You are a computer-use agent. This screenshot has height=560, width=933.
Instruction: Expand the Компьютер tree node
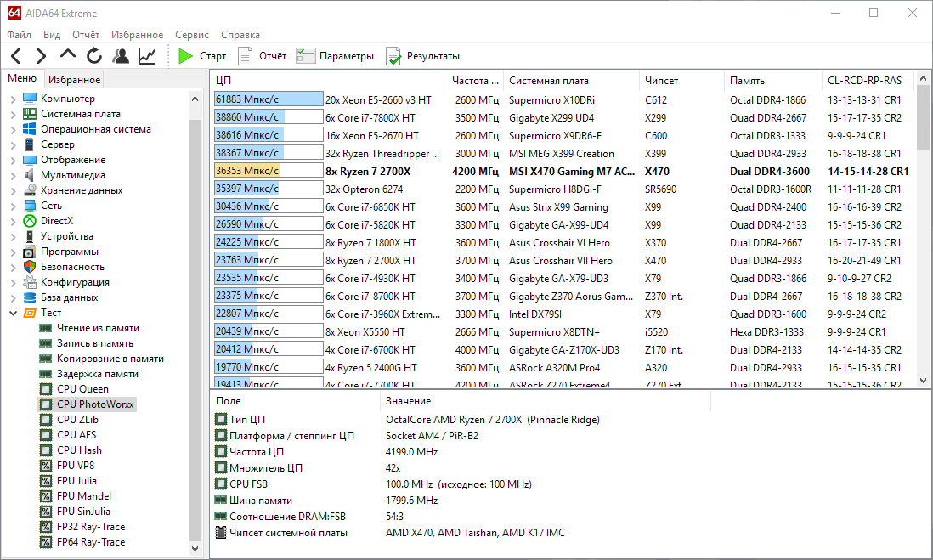13,99
